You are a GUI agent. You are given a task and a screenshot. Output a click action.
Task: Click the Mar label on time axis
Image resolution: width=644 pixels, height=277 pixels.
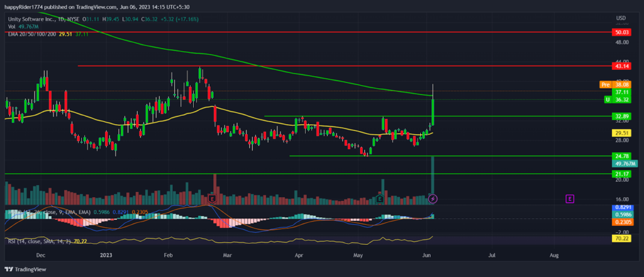[x=226, y=255]
